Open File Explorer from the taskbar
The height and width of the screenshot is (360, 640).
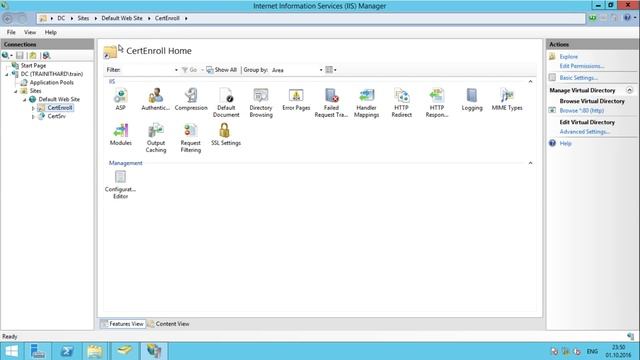point(95,351)
